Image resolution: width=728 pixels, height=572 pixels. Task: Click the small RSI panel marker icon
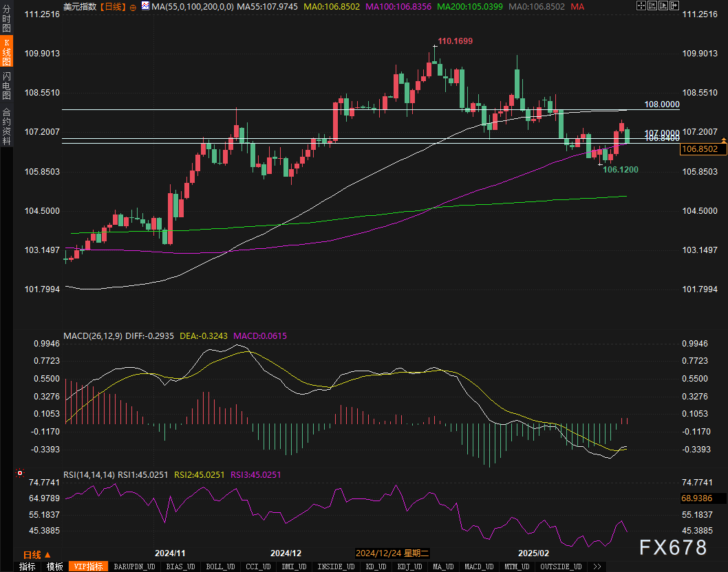pyautogui.click(x=20, y=474)
